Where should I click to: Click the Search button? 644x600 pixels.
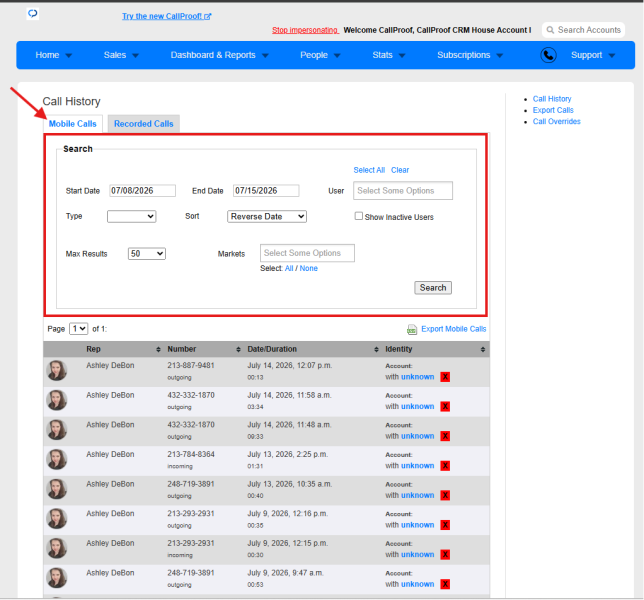[433, 288]
